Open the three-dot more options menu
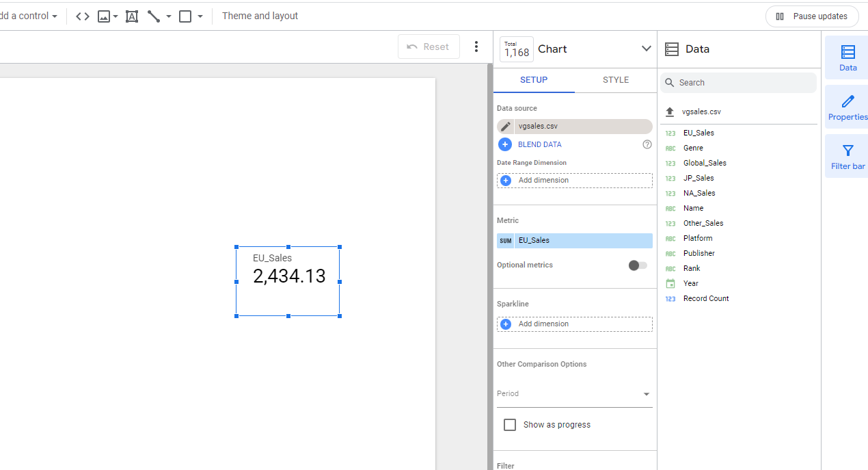Viewport: 868px width, 470px height. pos(476,47)
